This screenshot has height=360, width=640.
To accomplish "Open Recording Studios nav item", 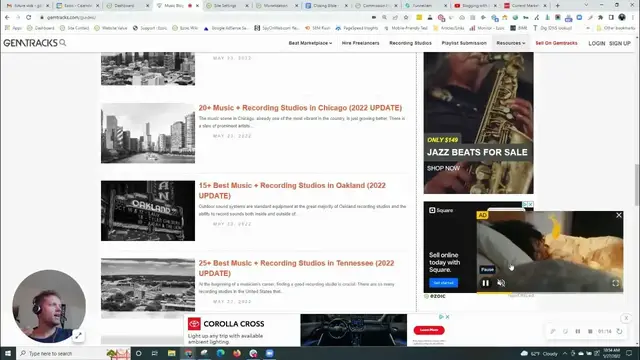I will point(410,43).
